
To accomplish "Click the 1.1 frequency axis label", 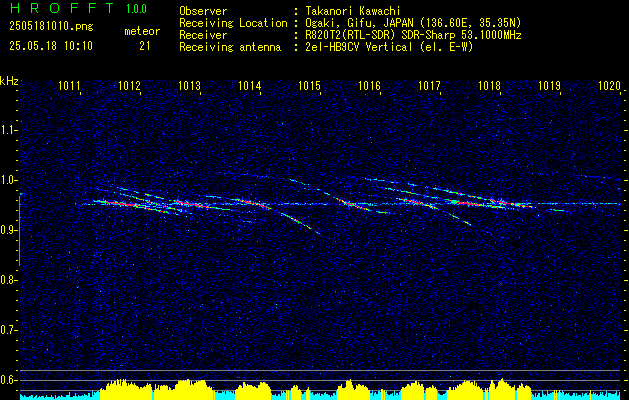I will pos(8,130).
